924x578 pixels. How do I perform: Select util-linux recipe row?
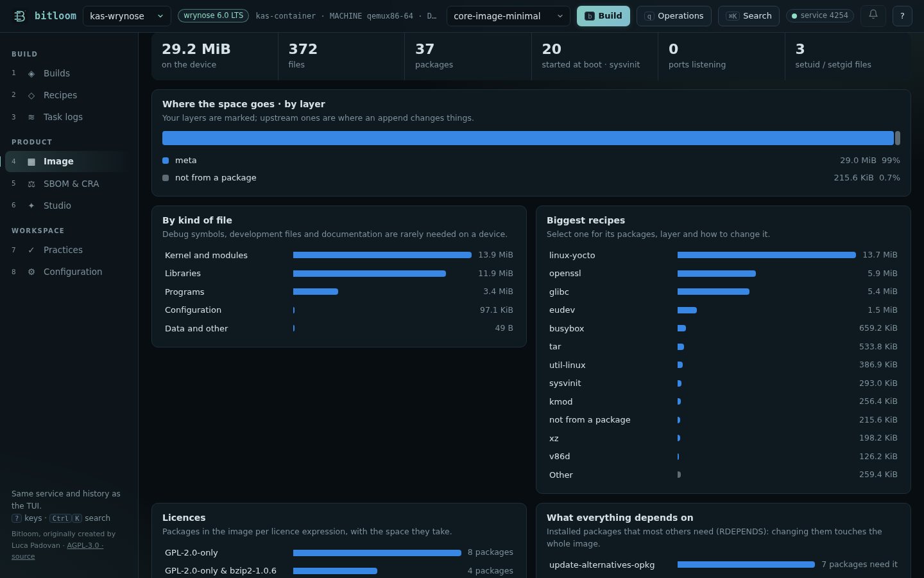pos(723,365)
